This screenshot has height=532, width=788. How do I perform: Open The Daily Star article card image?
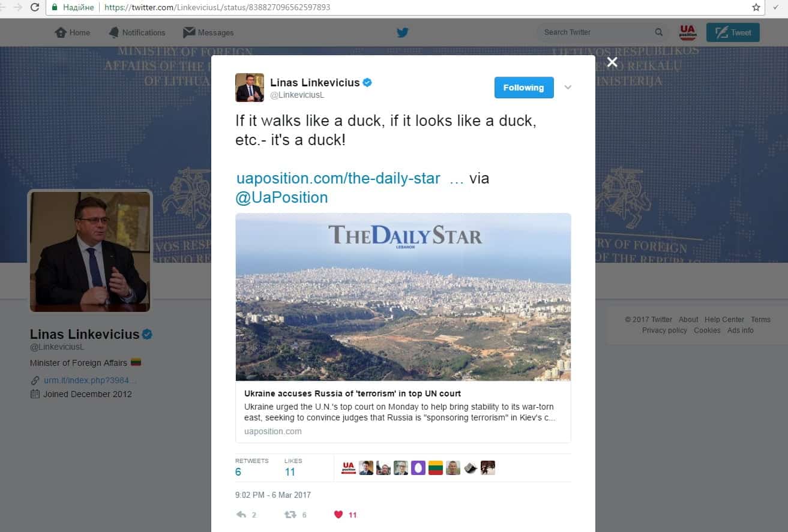click(403, 297)
